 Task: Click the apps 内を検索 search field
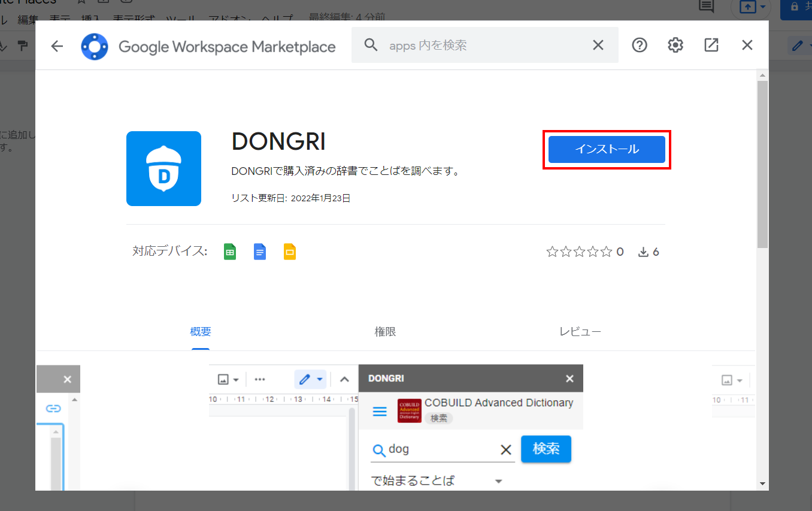[x=485, y=45]
